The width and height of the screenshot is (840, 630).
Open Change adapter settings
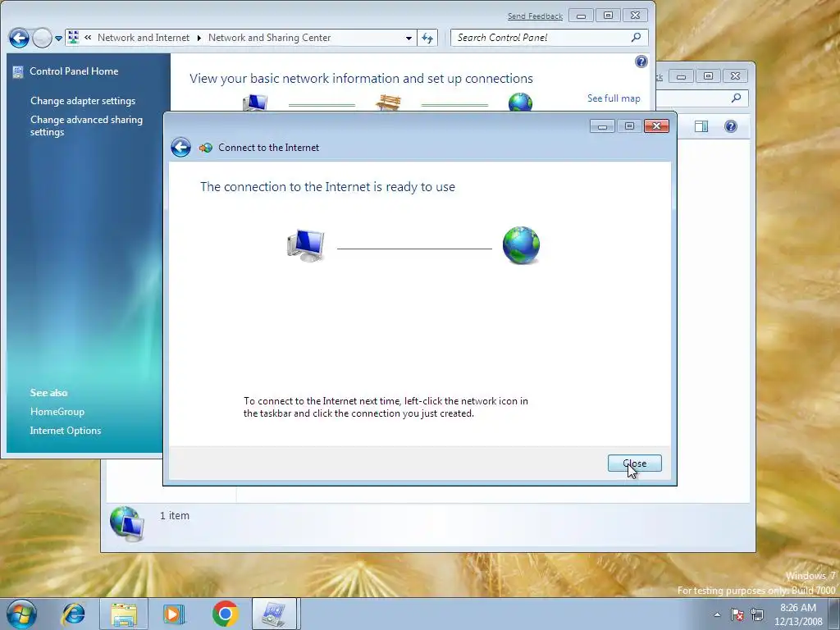[83, 101]
